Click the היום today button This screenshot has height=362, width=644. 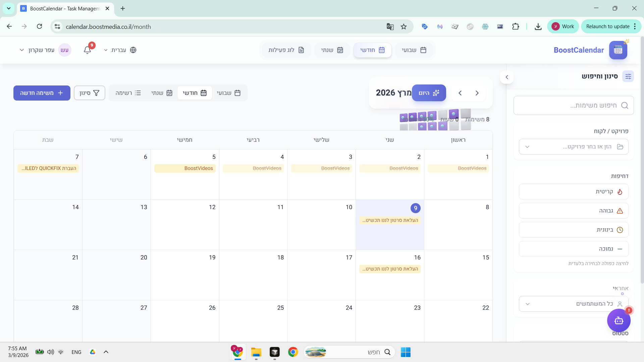coord(429,93)
